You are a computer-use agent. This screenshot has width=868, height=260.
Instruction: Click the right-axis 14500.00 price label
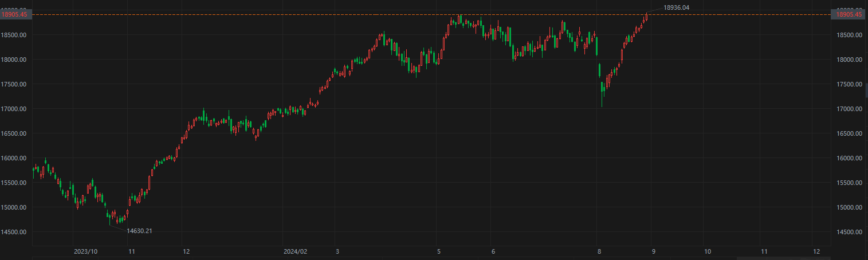point(850,232)
